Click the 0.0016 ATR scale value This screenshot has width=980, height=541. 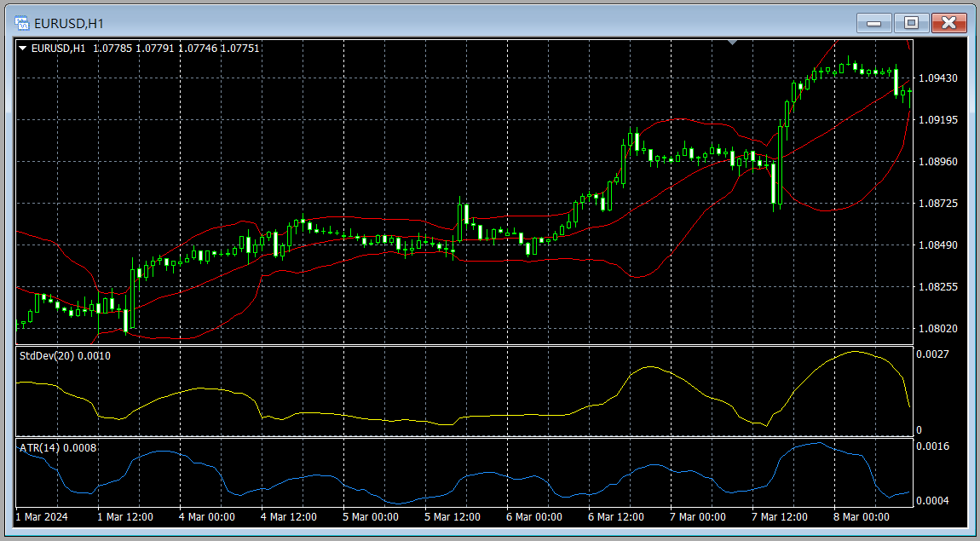pyautogui.click(x=932, y=446)
